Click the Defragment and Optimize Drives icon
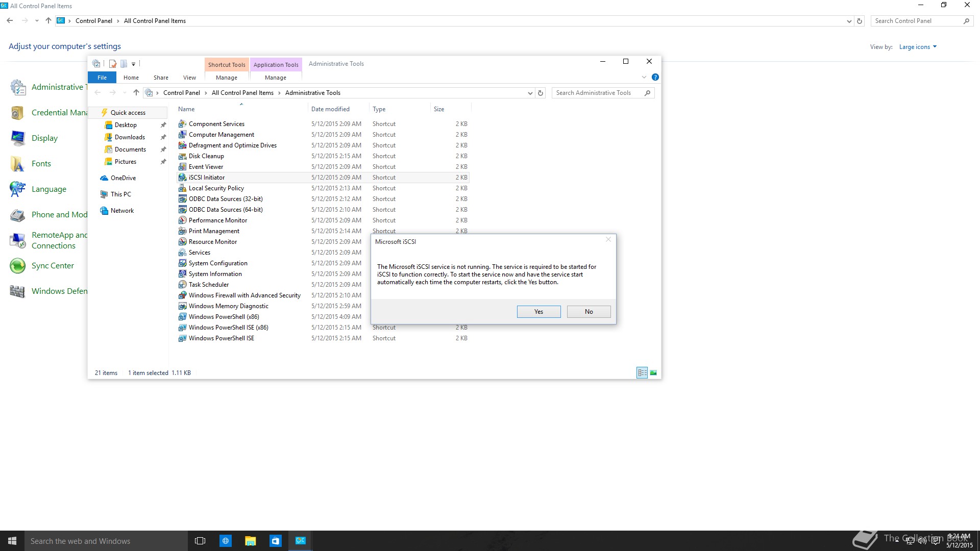 coord(182,145)
